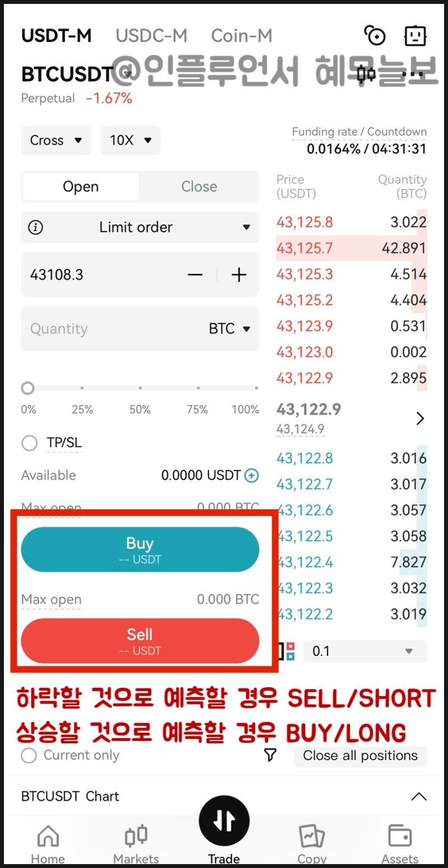The height and width of the screenshot is (868, 448).
Task: Change the 10X leverage dropdown
Action: [130, 140]
